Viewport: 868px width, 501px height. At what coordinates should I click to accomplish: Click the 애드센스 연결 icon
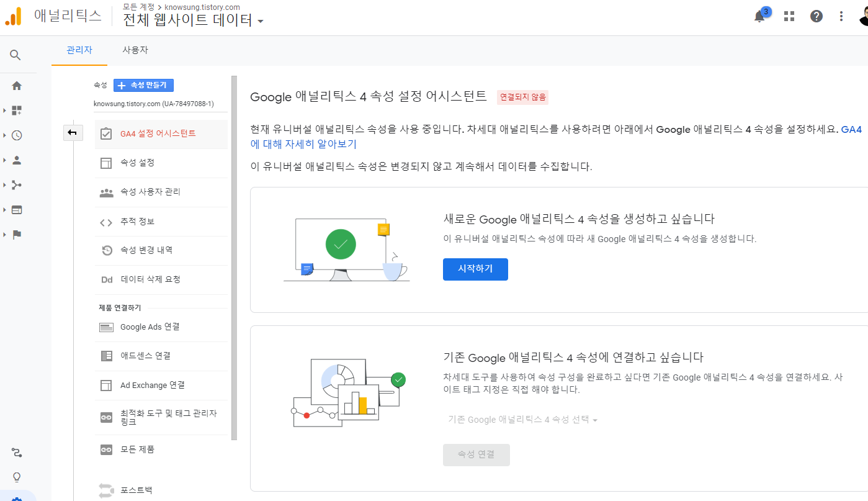click(106, 356)
